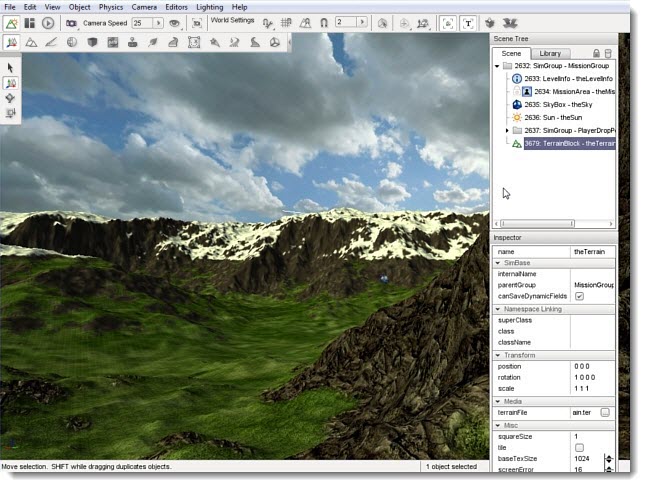Select the Terrain Editor tool icon
The image size is (645, 487).
(32, 42)
